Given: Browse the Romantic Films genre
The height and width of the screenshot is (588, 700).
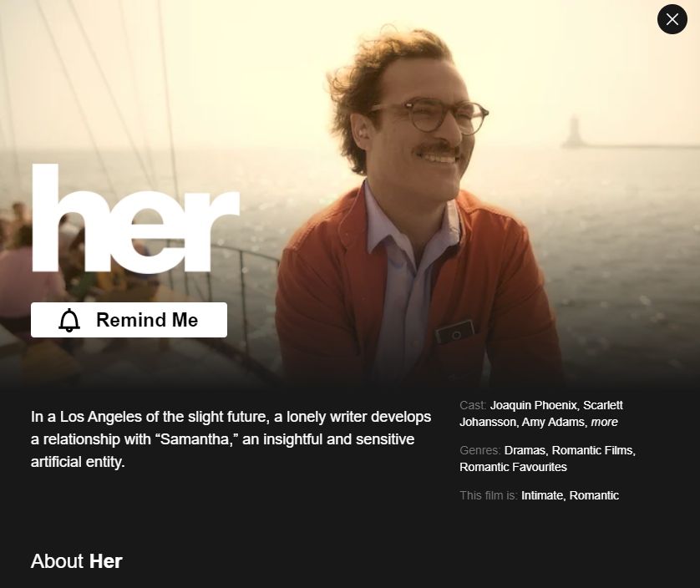Looking at the screenshot, I should 592,450.
